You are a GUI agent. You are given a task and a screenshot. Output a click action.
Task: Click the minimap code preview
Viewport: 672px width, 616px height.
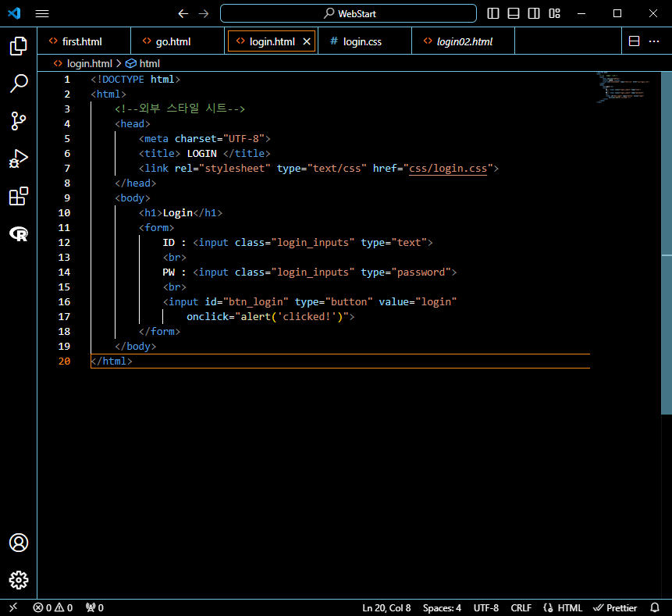click(622, 87)
